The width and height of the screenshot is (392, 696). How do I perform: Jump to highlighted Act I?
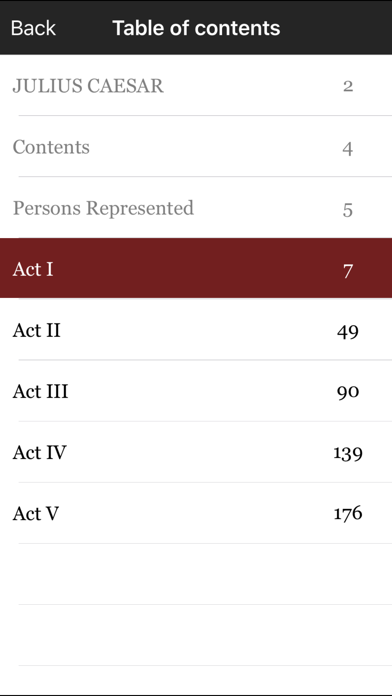tap(196, 268)
